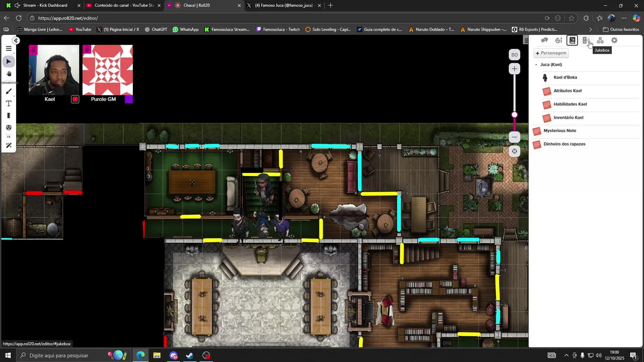Click the zoom slider handle
The height and width of the screenshot is (362, 644).
(x=514, y=115)
